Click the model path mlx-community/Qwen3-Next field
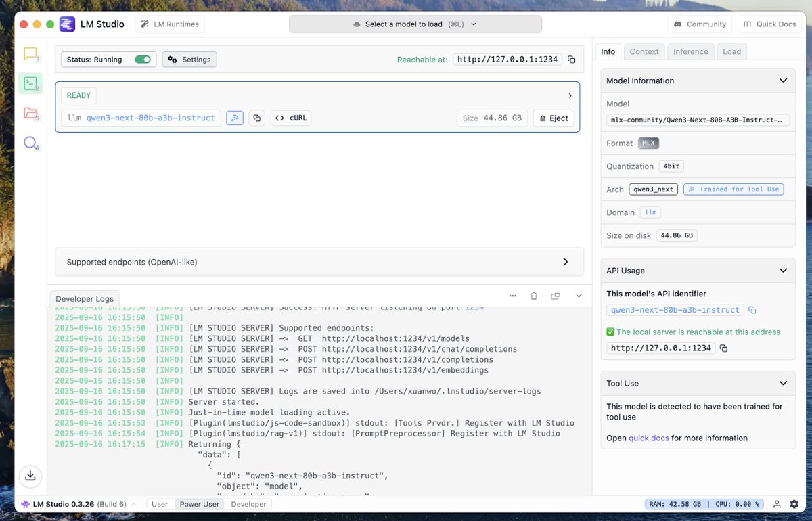The image size is (812, 521). 698,120
